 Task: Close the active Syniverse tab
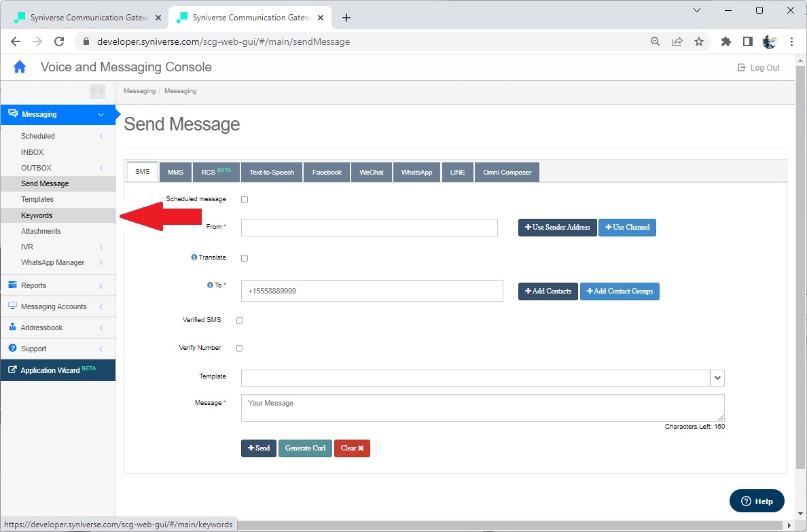pos(321,18)
